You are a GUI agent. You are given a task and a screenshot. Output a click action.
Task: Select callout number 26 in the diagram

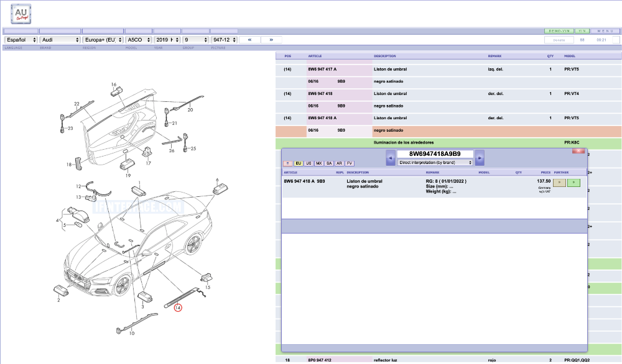tap(172, 150)
